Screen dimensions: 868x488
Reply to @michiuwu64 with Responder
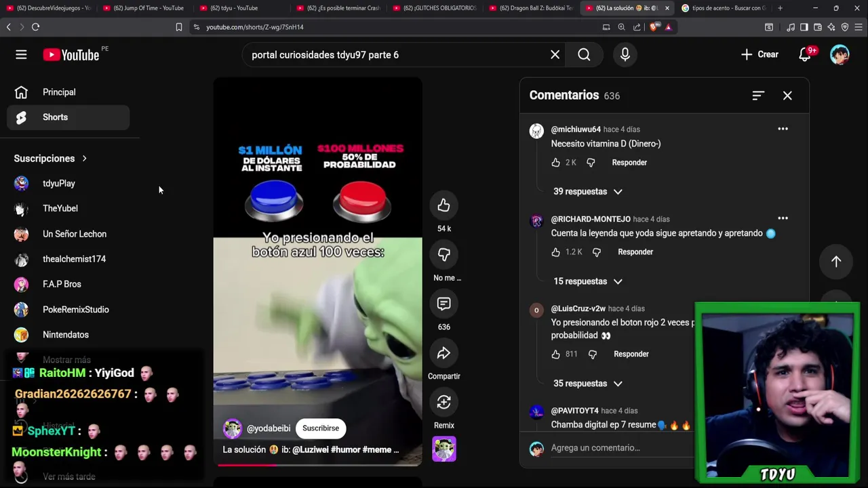pos(629,163)
